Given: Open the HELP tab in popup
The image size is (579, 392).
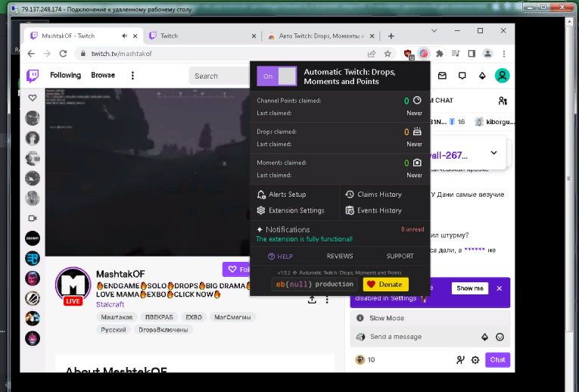Looking at the screenshot, I should pyautogui.click(x=280, y=257).
